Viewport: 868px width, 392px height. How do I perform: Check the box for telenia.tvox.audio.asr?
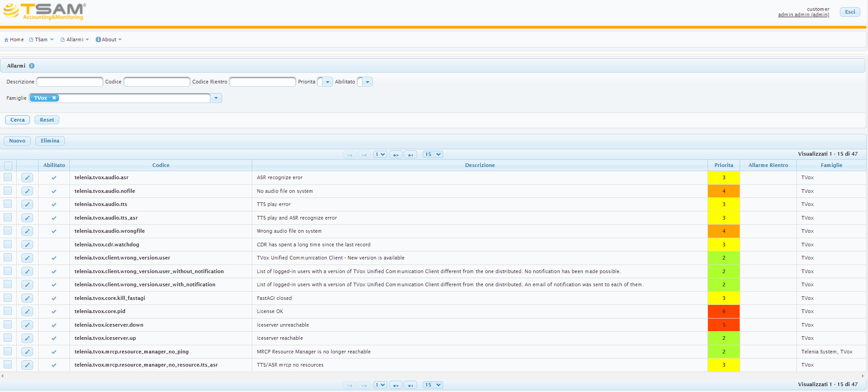[8, 177]
